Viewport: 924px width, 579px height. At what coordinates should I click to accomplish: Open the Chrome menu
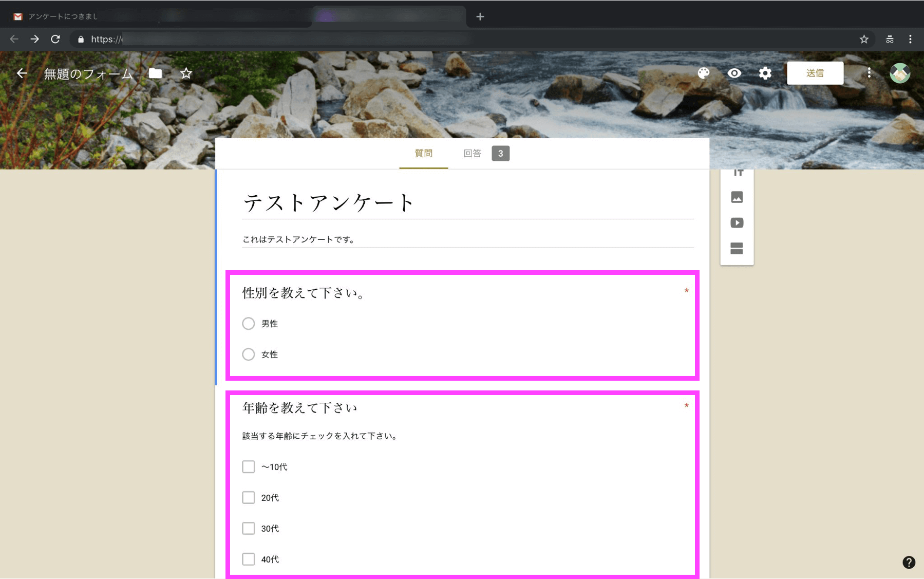tap(910, 39)
